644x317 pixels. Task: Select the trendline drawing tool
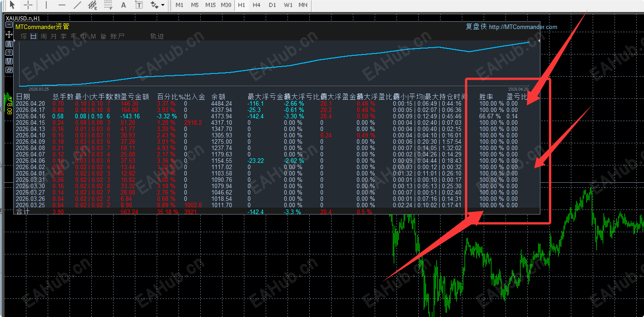click(x=78, y=5)
